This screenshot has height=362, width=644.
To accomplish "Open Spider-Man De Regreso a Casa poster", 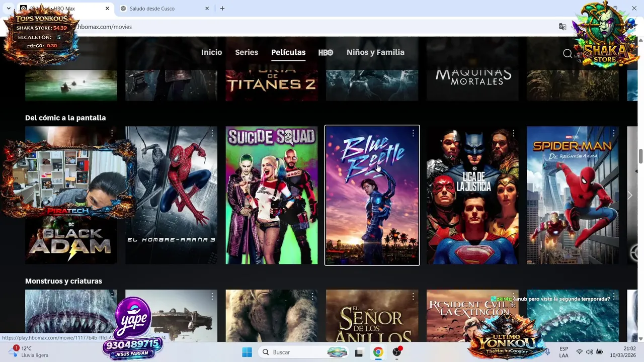I will pyautogui.click(x=573, y=195).
